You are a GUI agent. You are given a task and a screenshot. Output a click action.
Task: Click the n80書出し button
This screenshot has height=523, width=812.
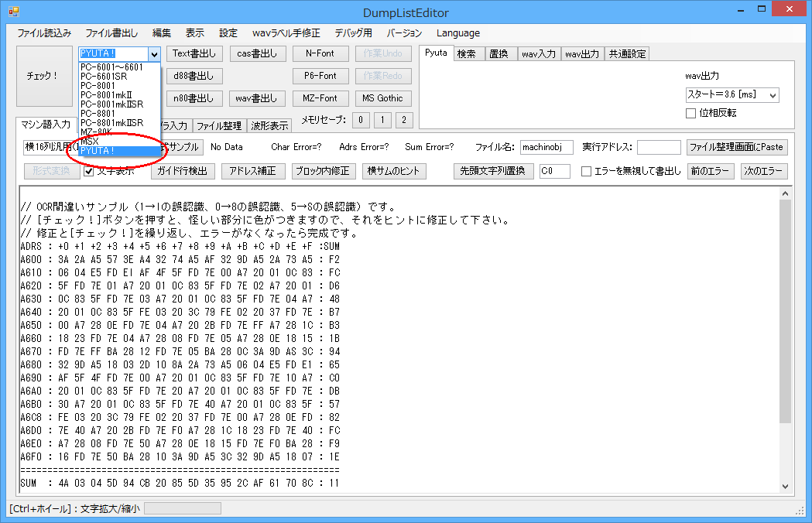coord(194,98)
